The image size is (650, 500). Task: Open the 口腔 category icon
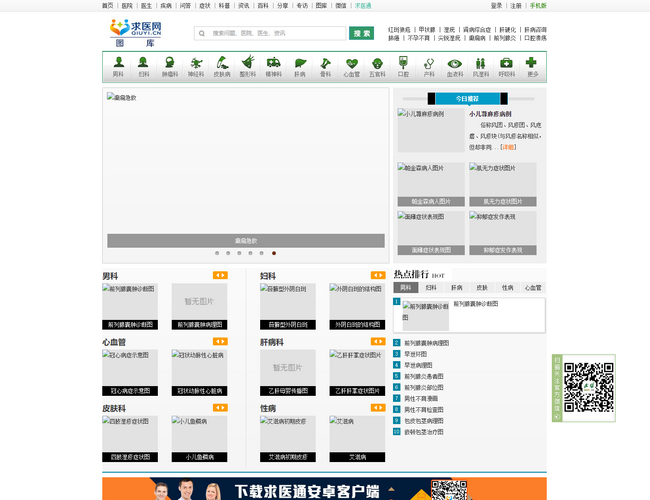[x=403, y=66]
